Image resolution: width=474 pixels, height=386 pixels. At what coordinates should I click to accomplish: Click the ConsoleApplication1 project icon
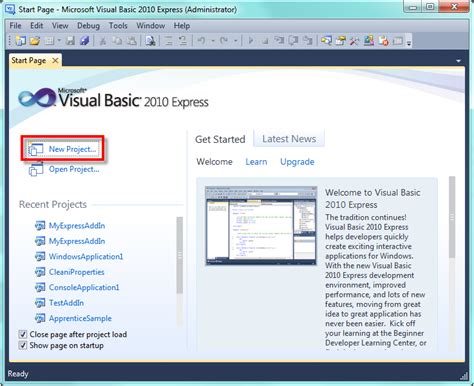tap(40, 287)
